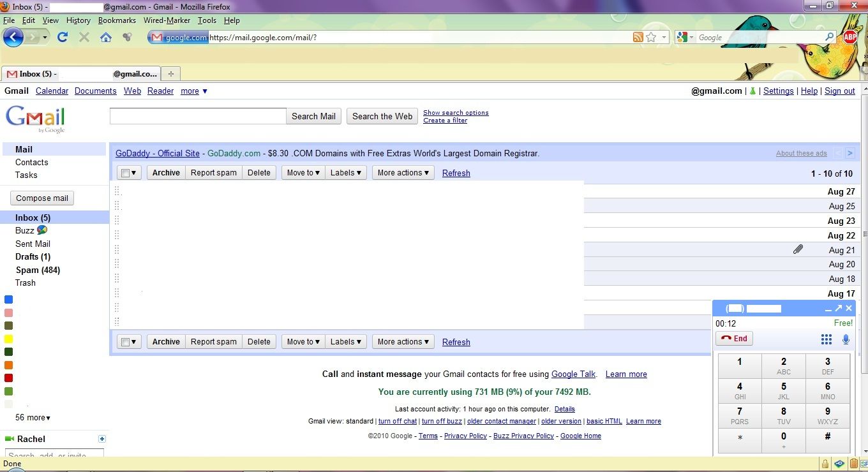The image size is (868, 472).
Task: Open the Bookmarks menu
Action: click(117, 20)
